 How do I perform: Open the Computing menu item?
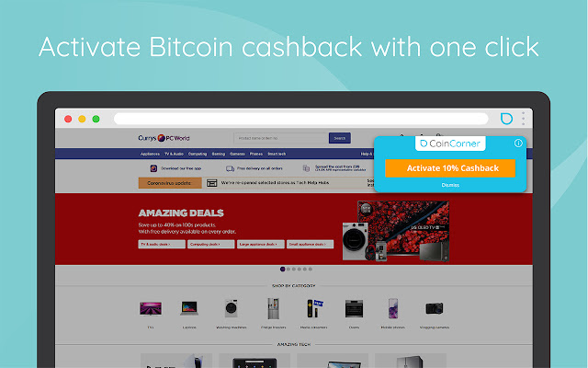coord(198,154)
